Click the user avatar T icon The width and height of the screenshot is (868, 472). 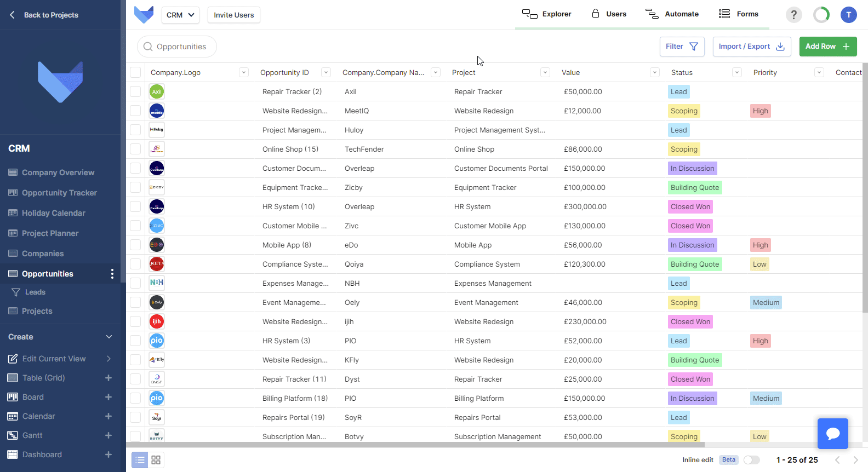(x=848, y=15)
